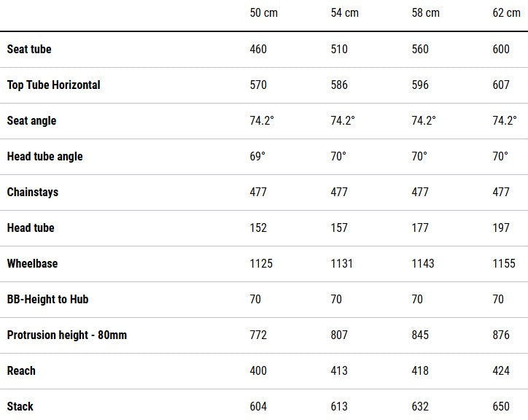Select the Chainstays row label
Image resolution: width=528 pixels, height=420 pixels.
click(x=33, y=192)
